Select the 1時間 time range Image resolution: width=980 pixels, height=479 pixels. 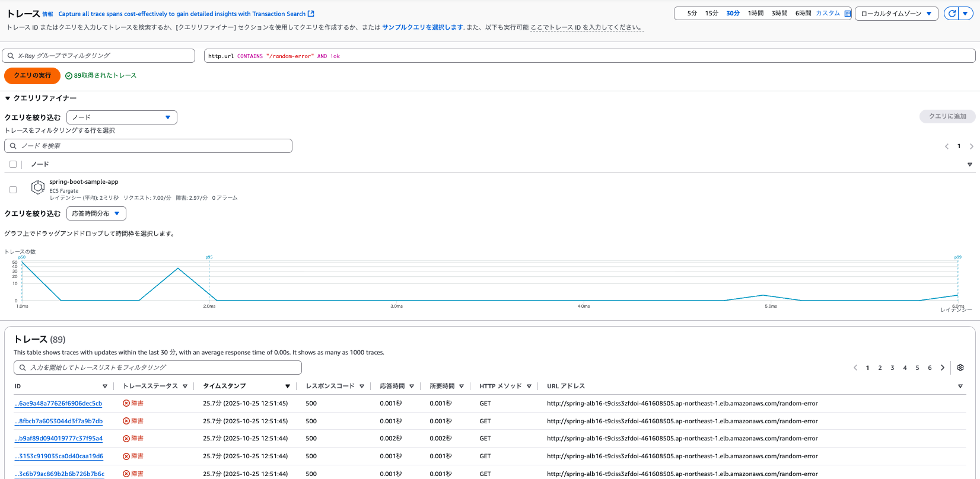755,13
